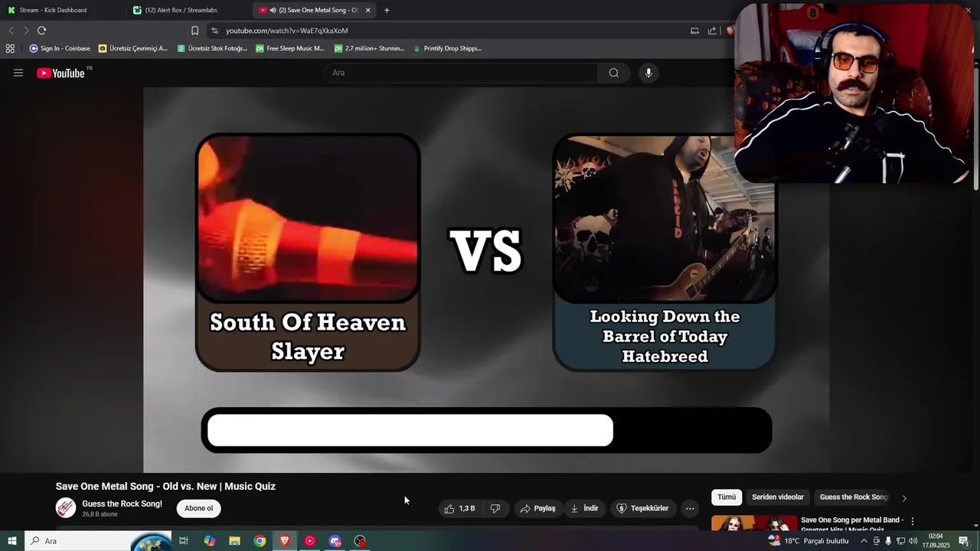Click the white countdown bar in video

click(410, 430)
